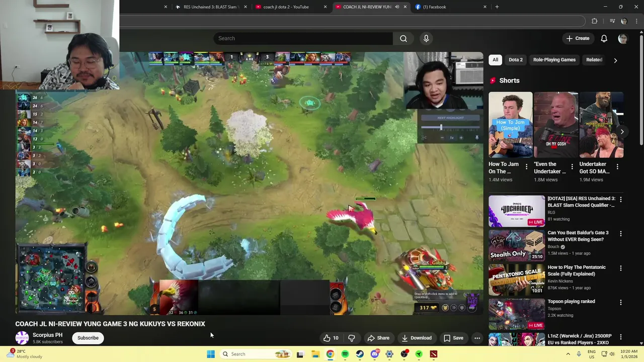Close the Facebook browser tab
This screenshot has height=362, width=644.
tap(485, 7)
